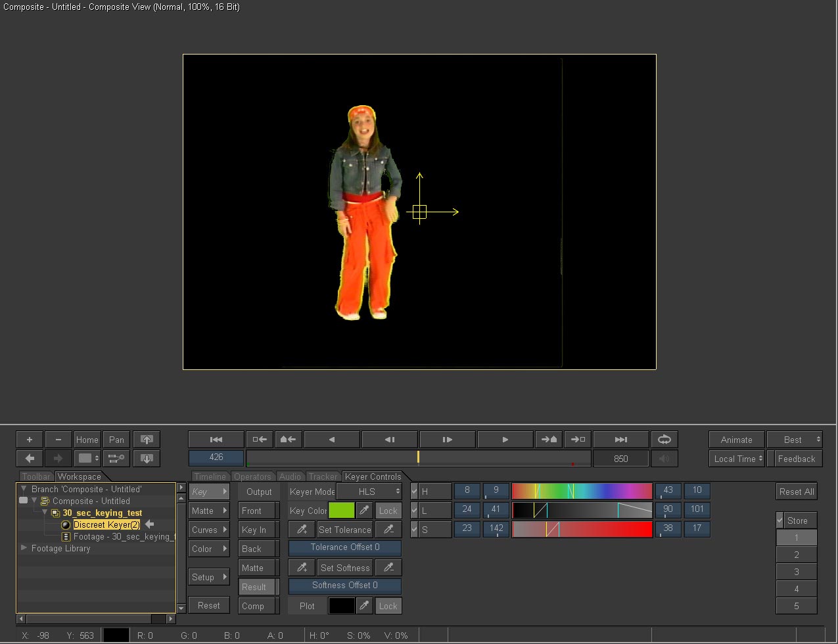
Task: Click the eyedropper next to Key Color
Action: point(364,511)
